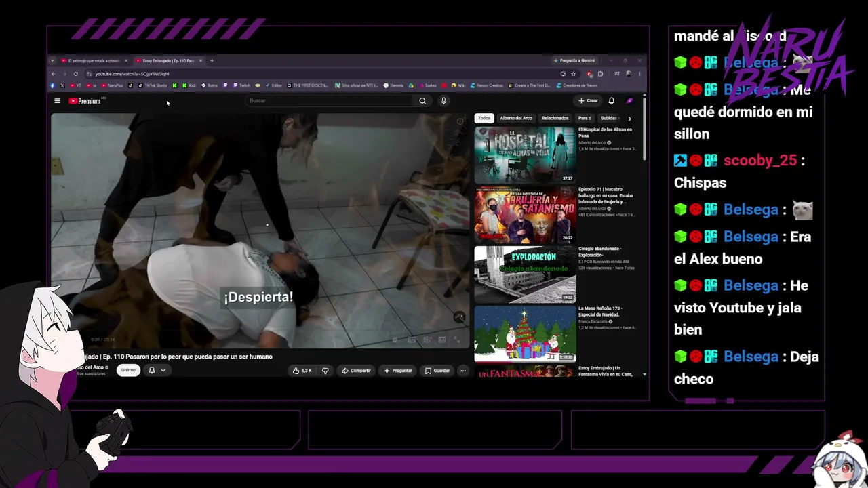Start voice search with the microphone icon
The width and height of the screenshot is (868, 488).
click(x=443, y=101)
